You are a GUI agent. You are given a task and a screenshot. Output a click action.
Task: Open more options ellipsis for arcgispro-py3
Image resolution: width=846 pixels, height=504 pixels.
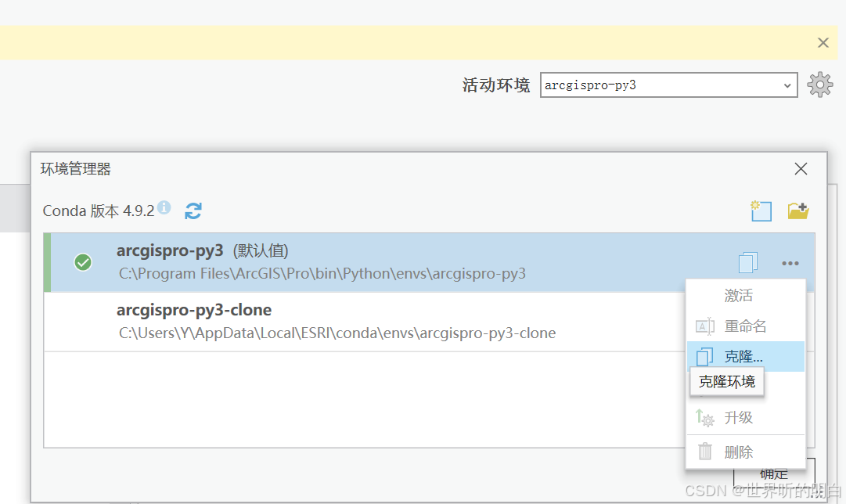[790, 263]
